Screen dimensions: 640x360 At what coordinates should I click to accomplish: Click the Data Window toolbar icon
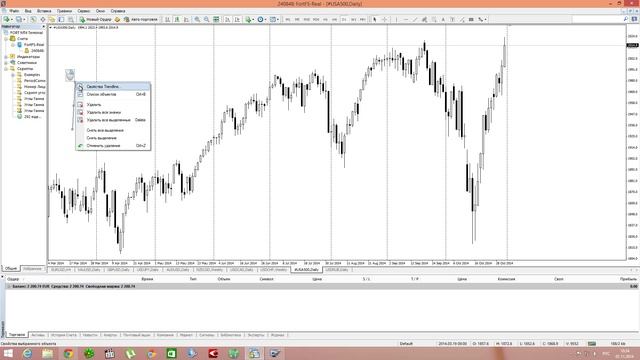coord(42,19)
